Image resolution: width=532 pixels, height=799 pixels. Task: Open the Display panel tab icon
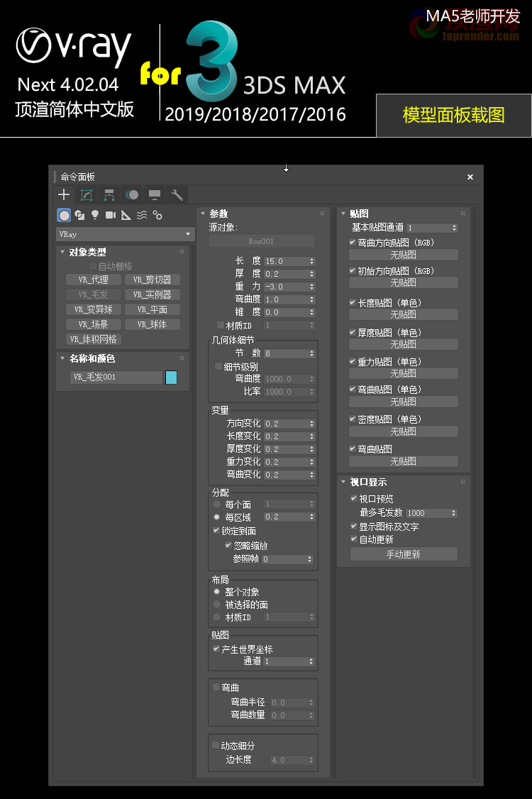click(x=155, y=194)
